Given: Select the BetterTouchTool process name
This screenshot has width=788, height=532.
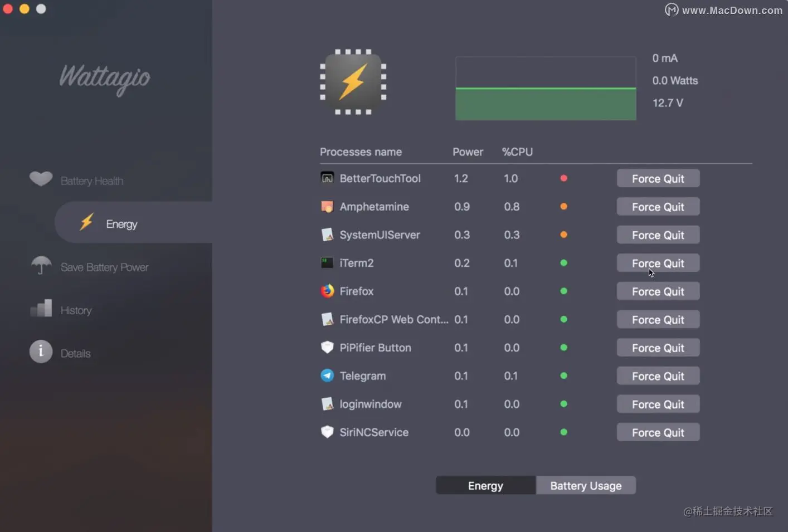Looking at the screenshot, I should coord(380,178).
